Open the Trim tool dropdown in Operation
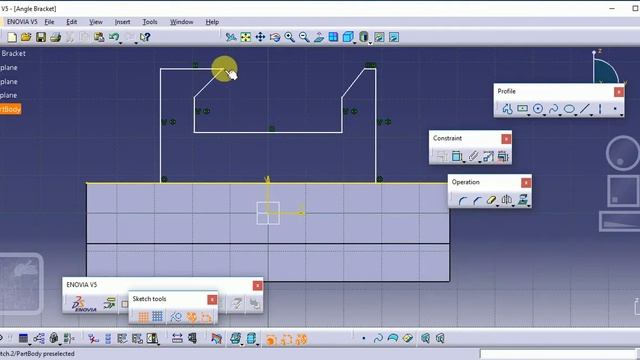Viewport: 640px width, 360px height. (x=498, y=206)
